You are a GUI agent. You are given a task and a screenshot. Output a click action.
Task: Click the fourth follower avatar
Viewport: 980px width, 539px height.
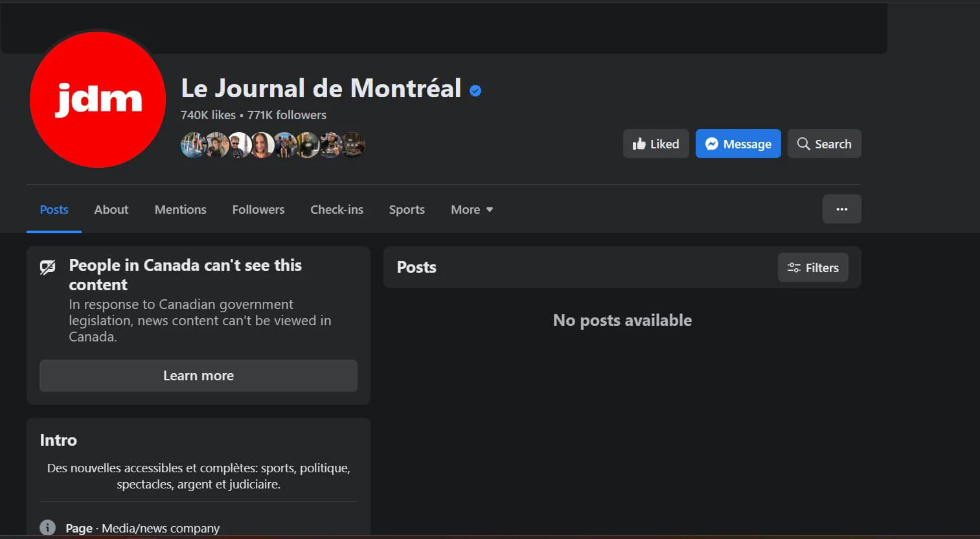coord(262,145)
